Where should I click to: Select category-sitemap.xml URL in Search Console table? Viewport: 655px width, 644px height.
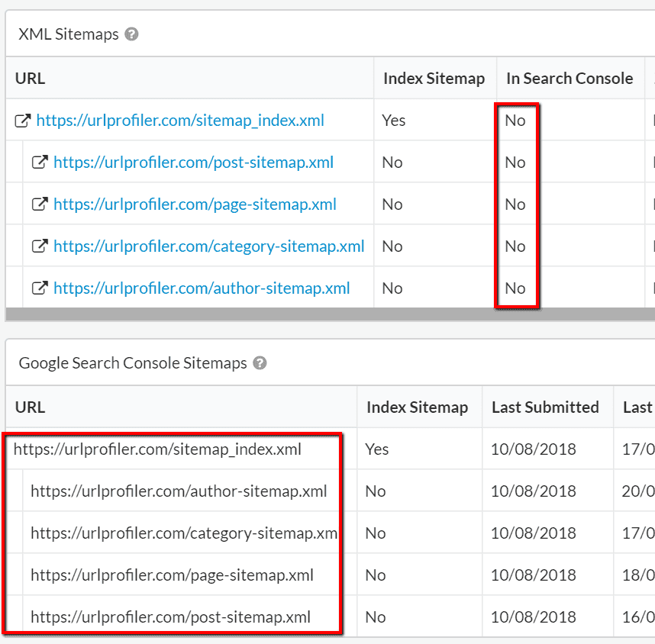[x=184, y=533]
